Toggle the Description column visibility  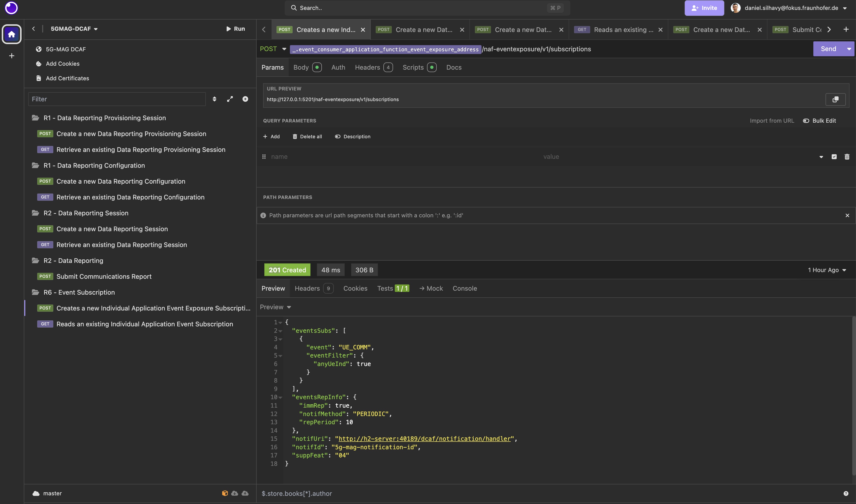pyautogui.click(x=352, y=137)
